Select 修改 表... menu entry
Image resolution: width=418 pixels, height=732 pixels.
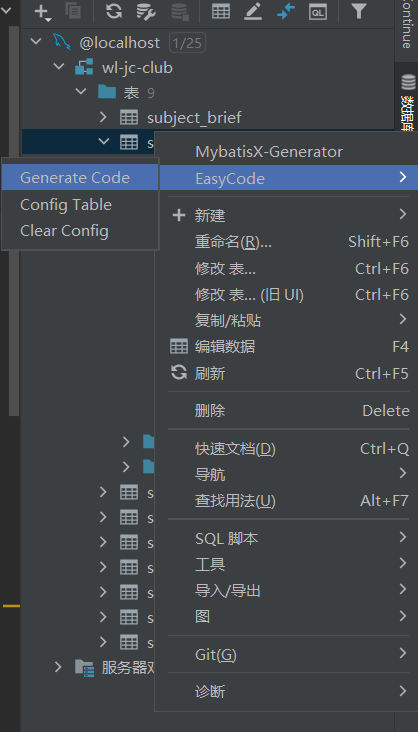tap(288, 268)
